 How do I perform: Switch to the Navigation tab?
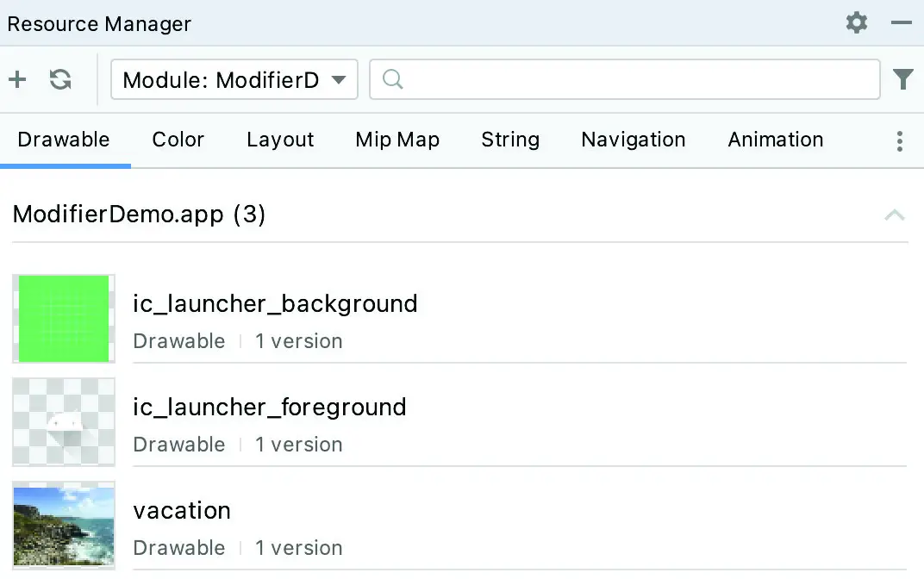634,140
